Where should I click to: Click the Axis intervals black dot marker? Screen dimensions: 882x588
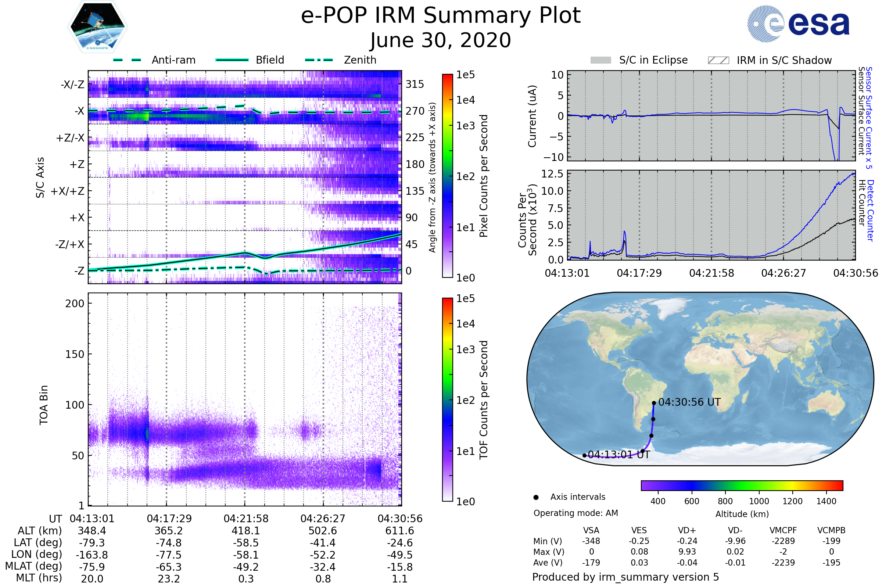pos(536,497)
